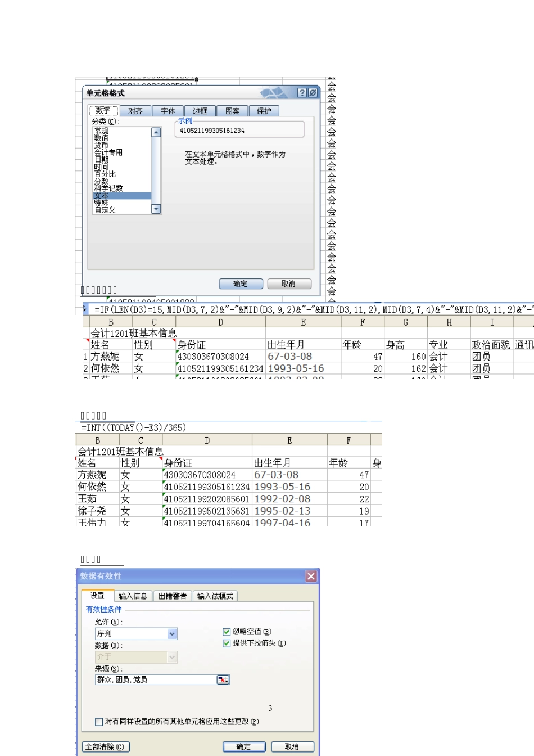Click 取消 in the 数据有效性 dialog
The image size is (534, 756).
292,747
